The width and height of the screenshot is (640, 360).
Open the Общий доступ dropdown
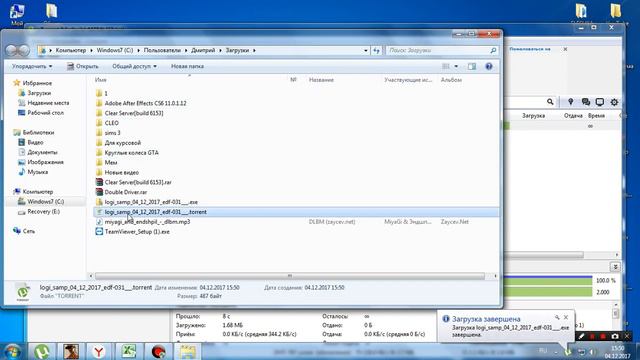pyautogui.click(x=134, y=66)
